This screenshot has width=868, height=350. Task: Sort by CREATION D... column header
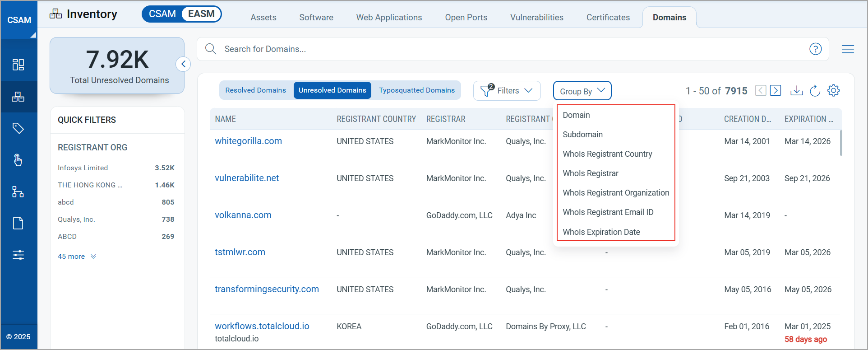[748, 119]
